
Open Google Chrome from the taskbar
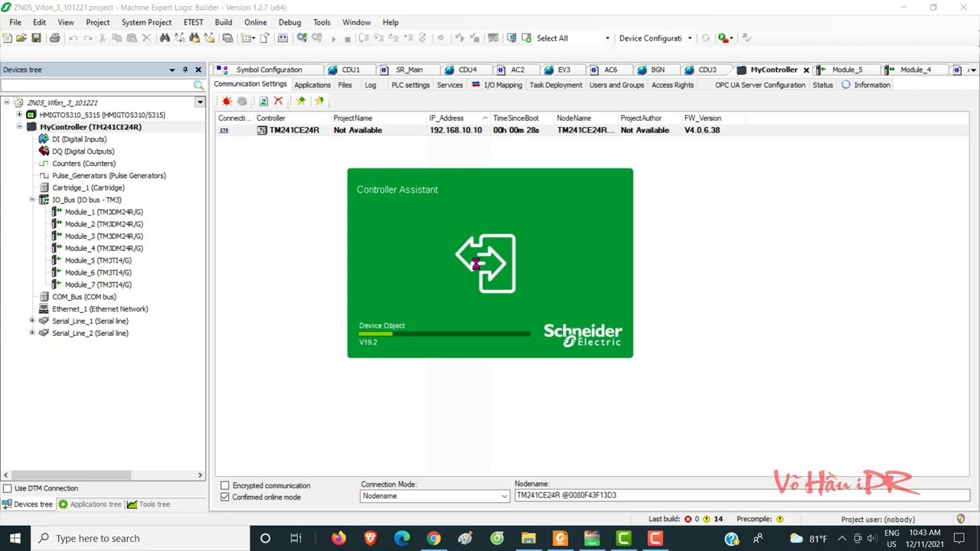point(433,538)
